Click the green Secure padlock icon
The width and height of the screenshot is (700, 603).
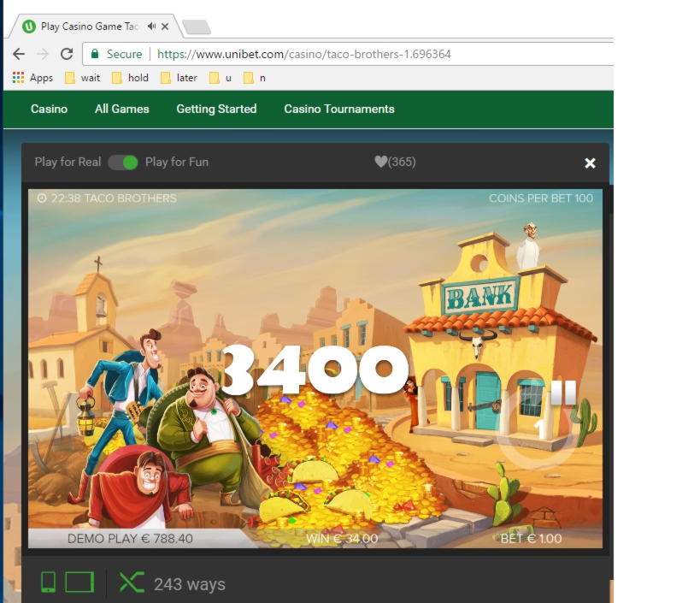[x=95, y=54]
